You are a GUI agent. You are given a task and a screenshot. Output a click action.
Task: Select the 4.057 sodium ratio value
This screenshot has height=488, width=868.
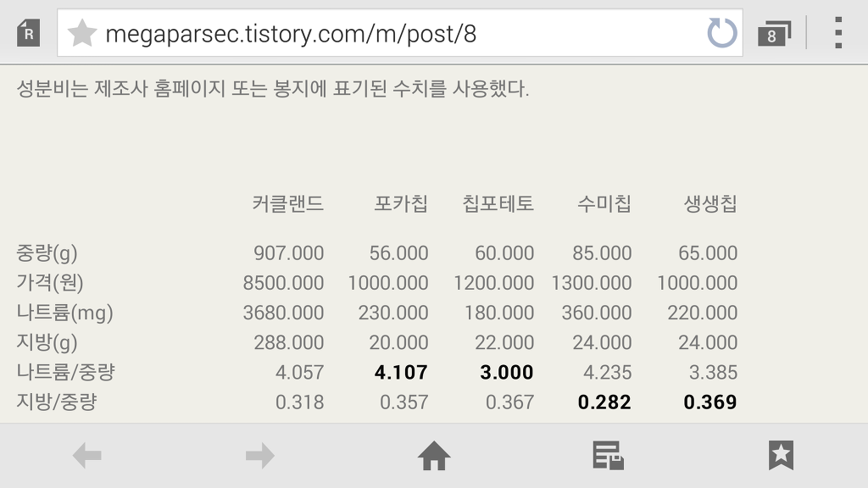[x=299, y=373]
